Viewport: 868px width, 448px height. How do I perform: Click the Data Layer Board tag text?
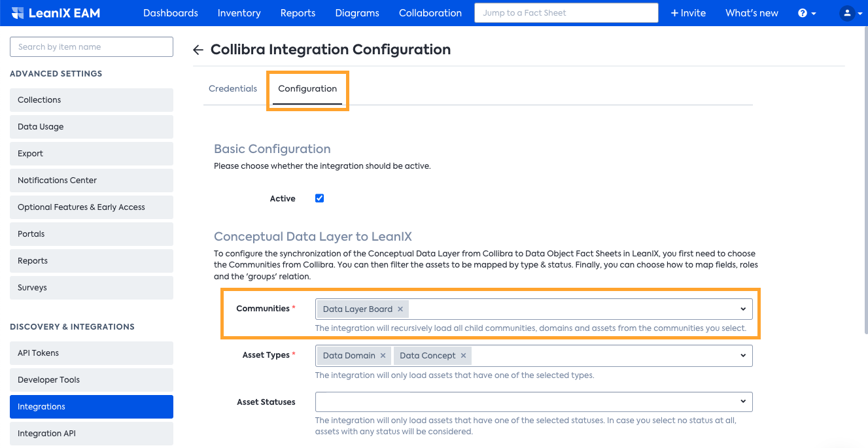(358, 309)
